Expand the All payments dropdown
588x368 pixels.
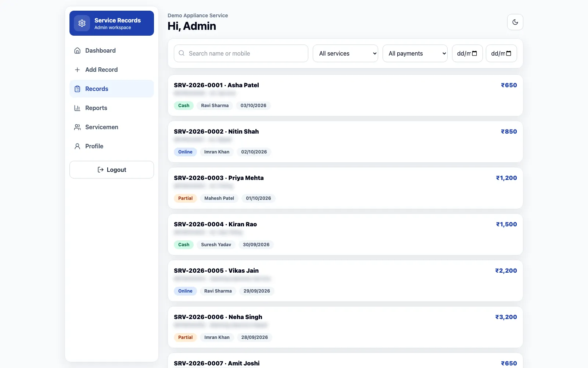pos(415,53)
